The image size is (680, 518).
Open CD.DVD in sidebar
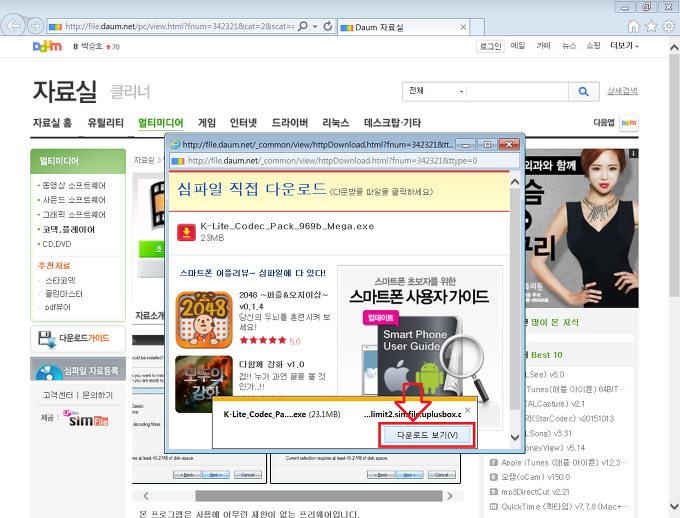pos(57,244)
